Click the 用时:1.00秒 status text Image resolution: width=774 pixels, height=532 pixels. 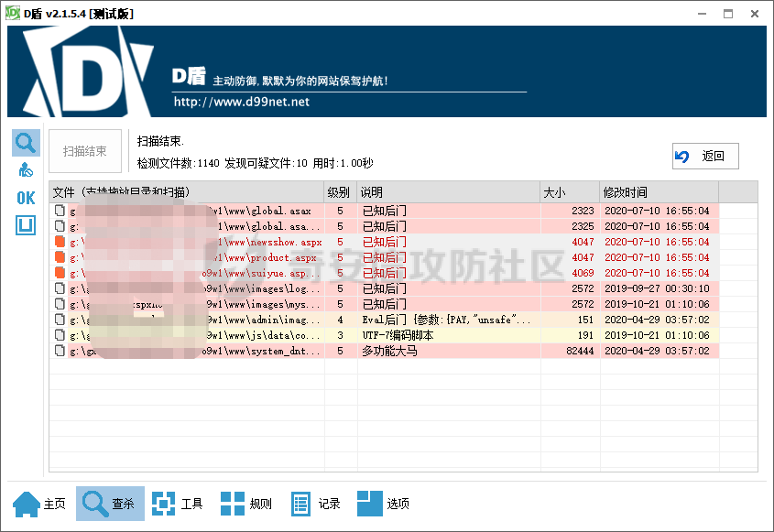343,163
